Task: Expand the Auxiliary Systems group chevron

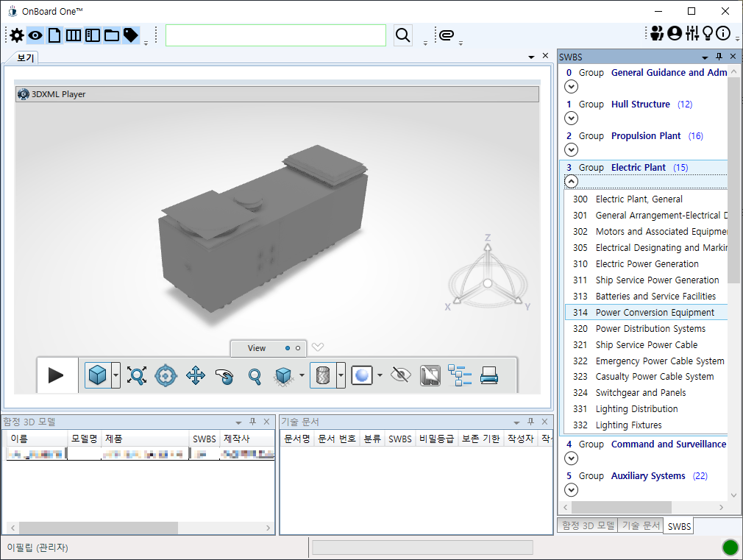Action: (572, 490)
